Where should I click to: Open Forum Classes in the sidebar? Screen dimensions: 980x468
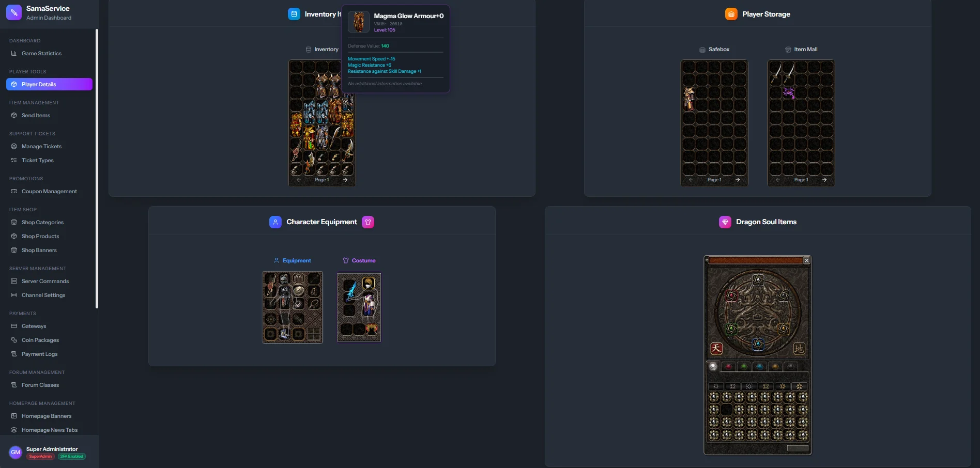tap(49, 385)
